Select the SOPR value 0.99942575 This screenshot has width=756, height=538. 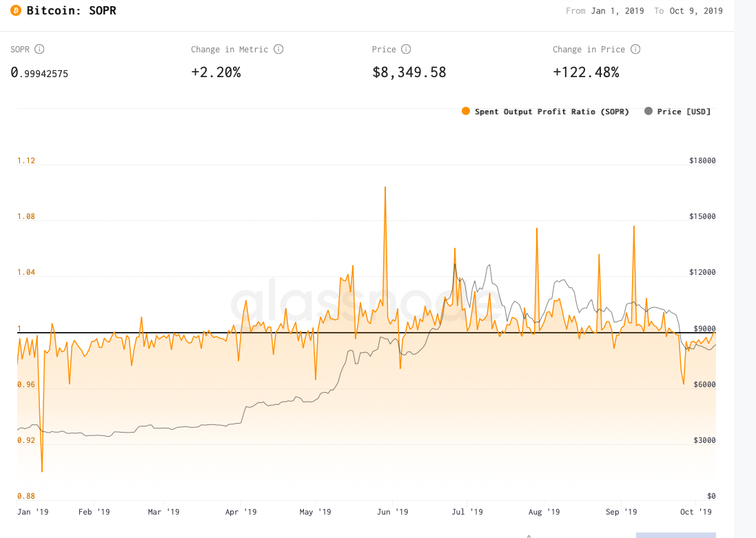tap(39, 73)
